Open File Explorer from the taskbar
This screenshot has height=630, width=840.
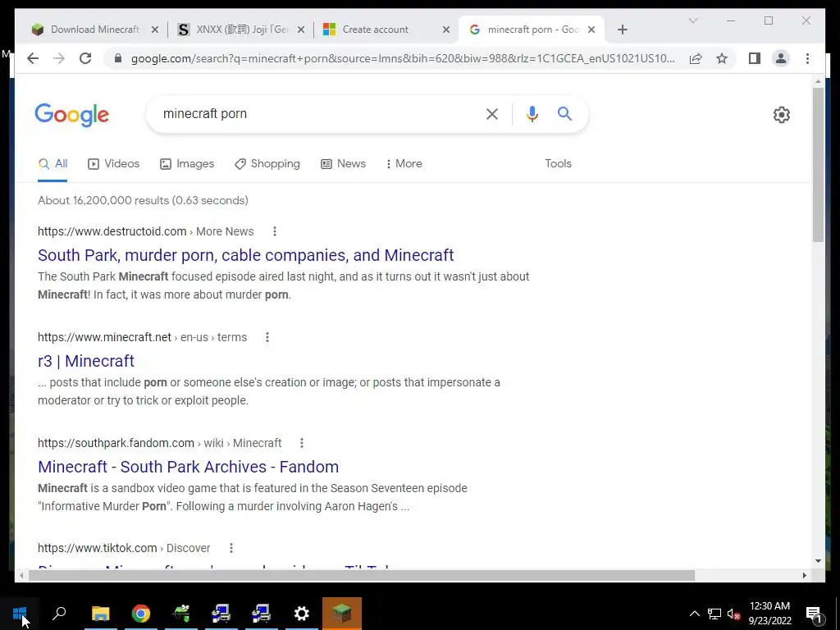point(100,614)
